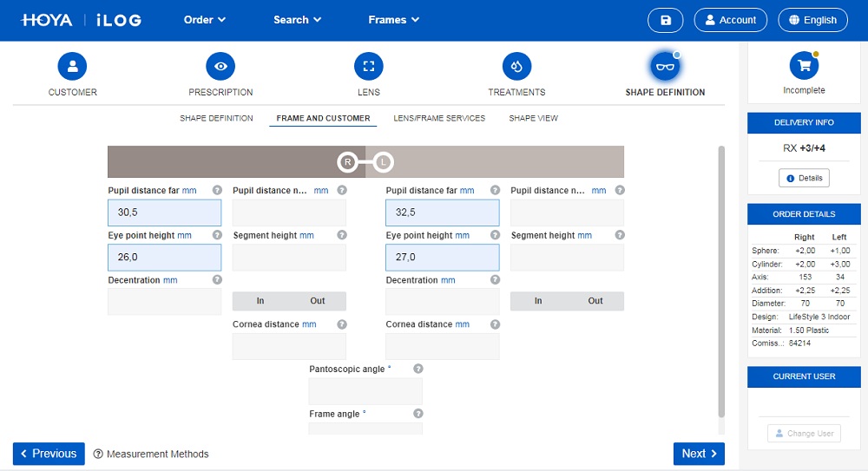Image resolution: width=868 pixels, height=471 pixels.
Task: Open the Prescription step eye icon
Action: pyautogui.click(x=220, y=66)
